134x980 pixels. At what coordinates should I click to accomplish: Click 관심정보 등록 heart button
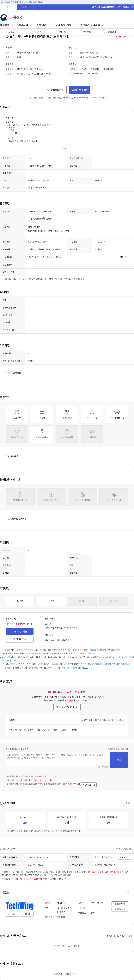55,90
